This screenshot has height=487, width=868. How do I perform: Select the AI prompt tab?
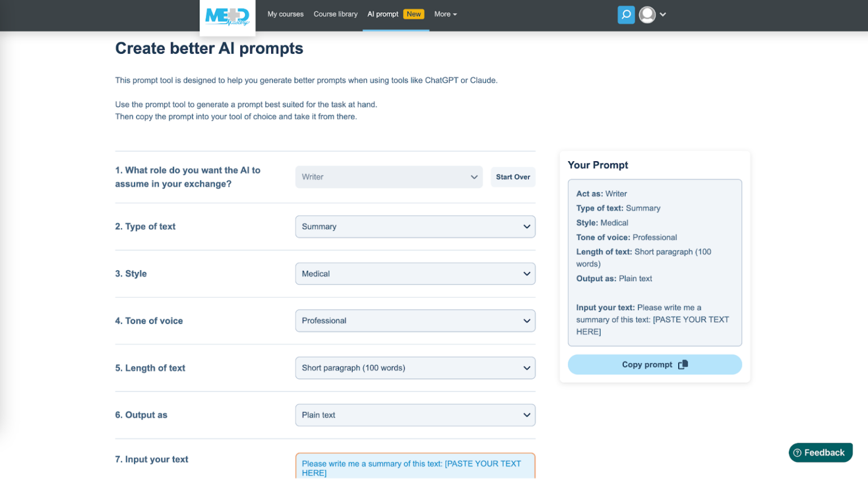point(383,14)
